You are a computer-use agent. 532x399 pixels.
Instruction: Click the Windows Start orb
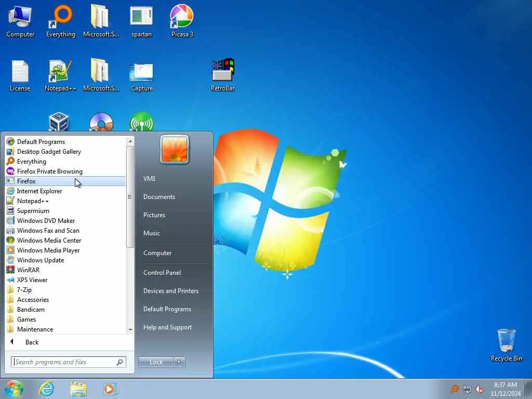click(x=14, y=389)
